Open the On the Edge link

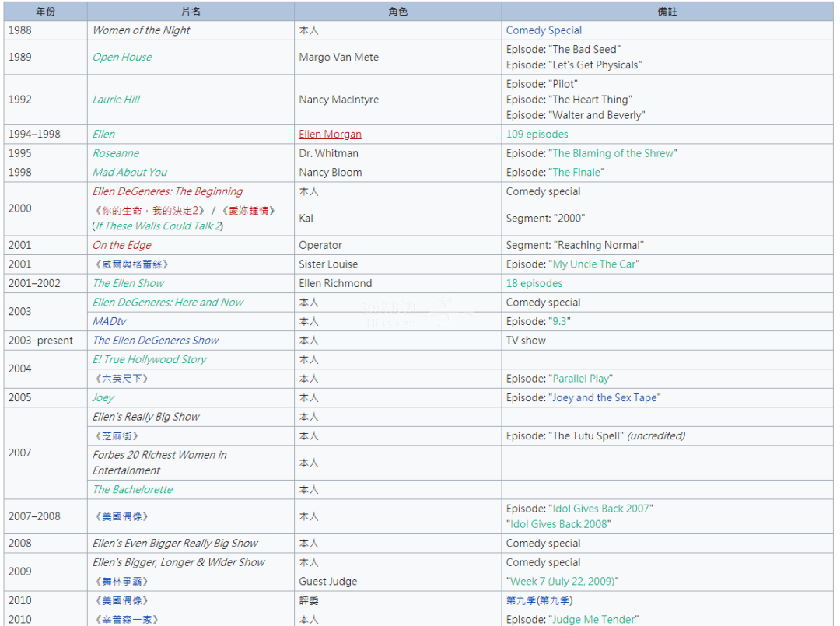pyautogui.click(x=122, y=245)
